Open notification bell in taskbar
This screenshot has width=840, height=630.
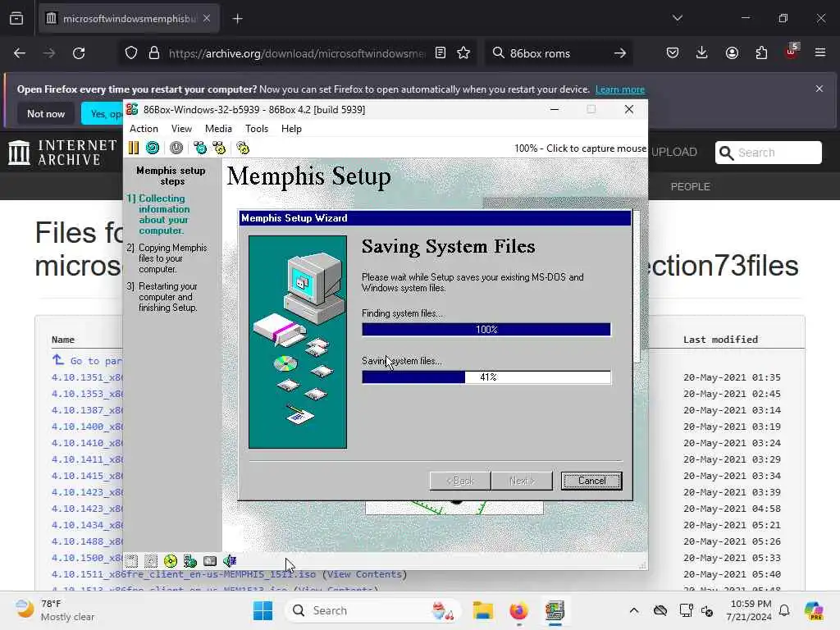784,610
